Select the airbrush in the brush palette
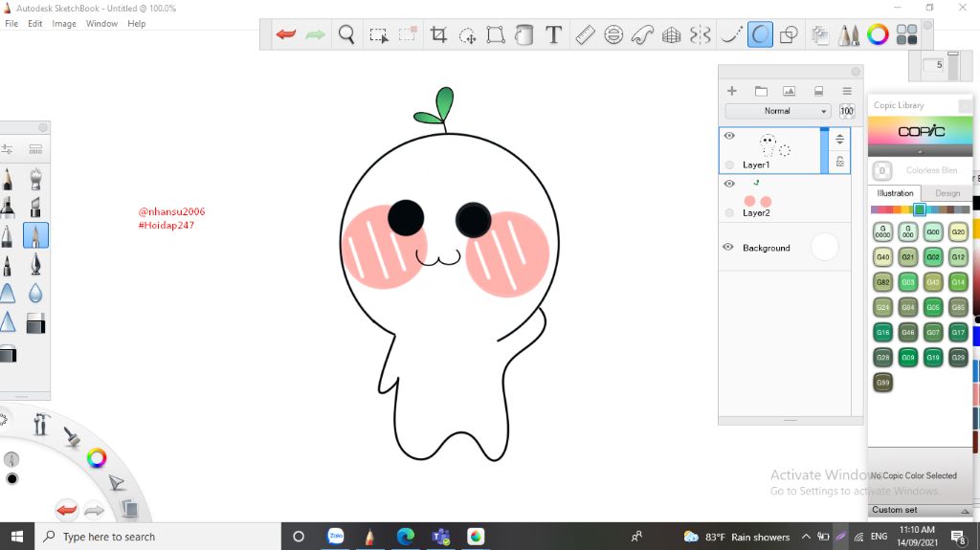 [35, 178]
